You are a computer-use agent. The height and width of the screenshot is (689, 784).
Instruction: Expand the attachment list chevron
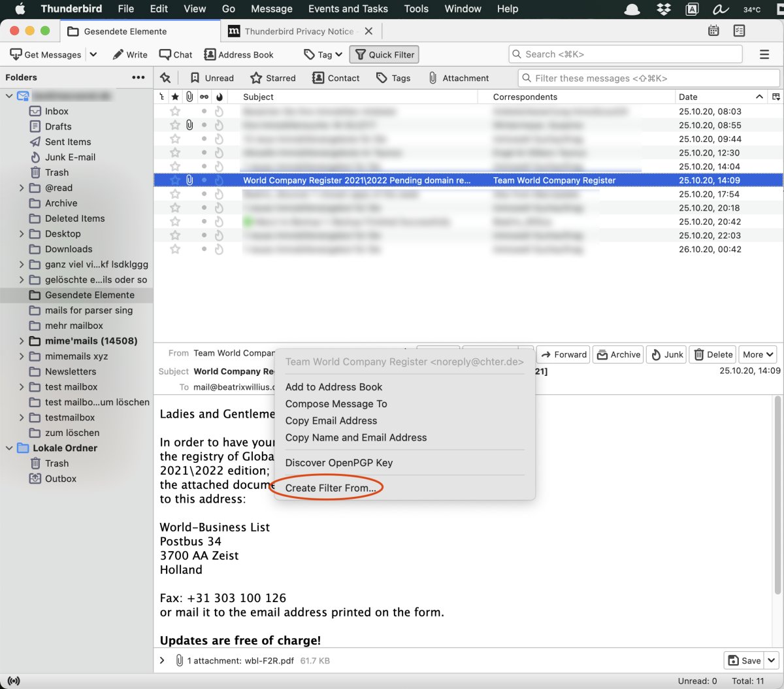click(162, 660)
